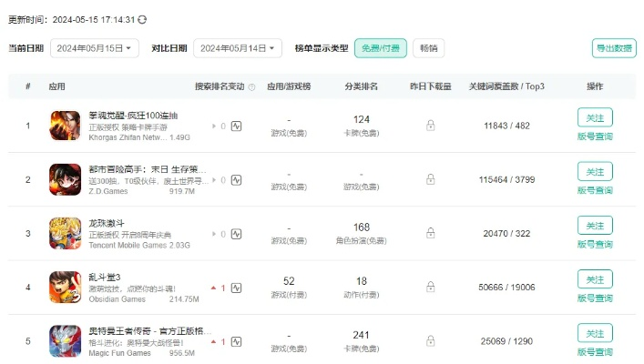Open the 奥特曼王者传奇 app icon thumbnail
Screen dimensions: 644x364
[66, 341]
